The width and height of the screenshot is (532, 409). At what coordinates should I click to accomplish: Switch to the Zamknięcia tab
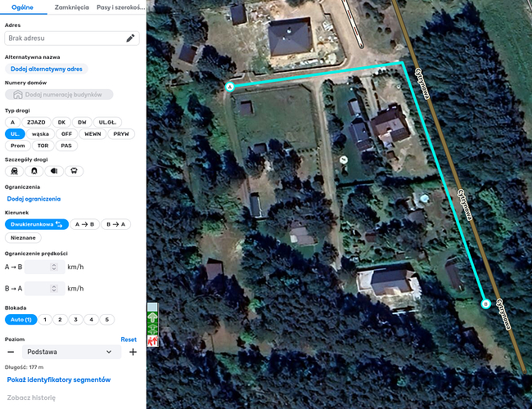(x=71, y=7)
